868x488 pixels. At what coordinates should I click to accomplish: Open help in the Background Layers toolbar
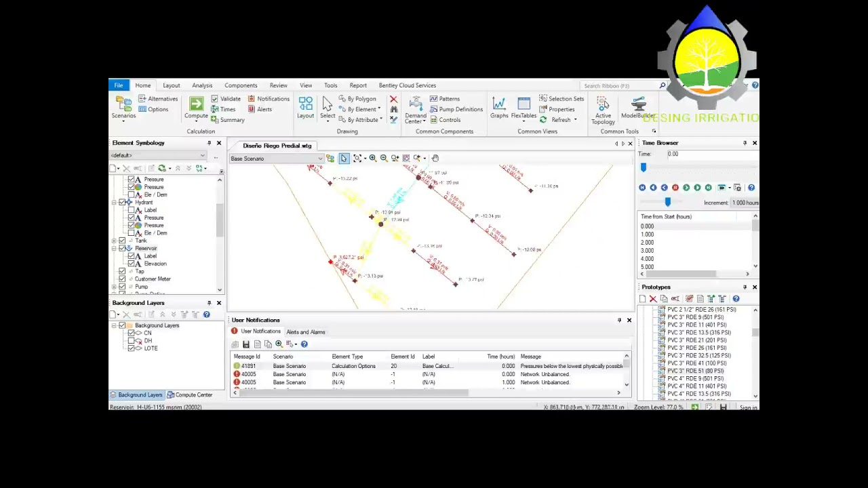tap(207, 314)
